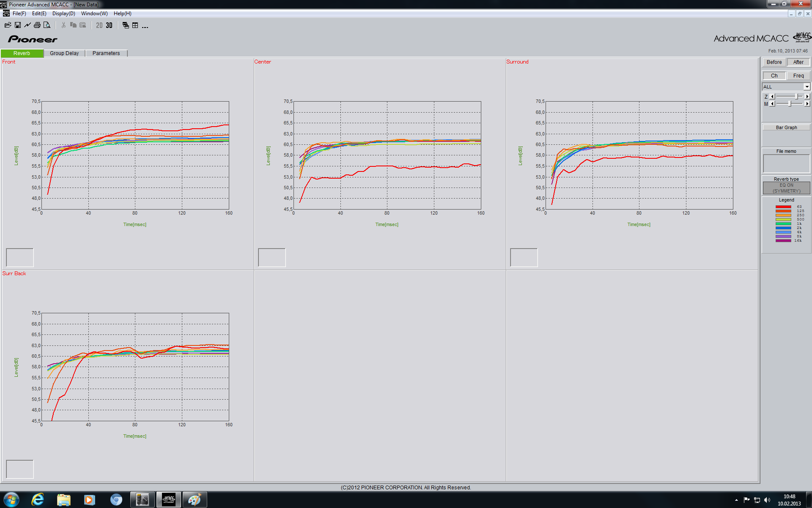Open the Parameters tab

point(106,53)
